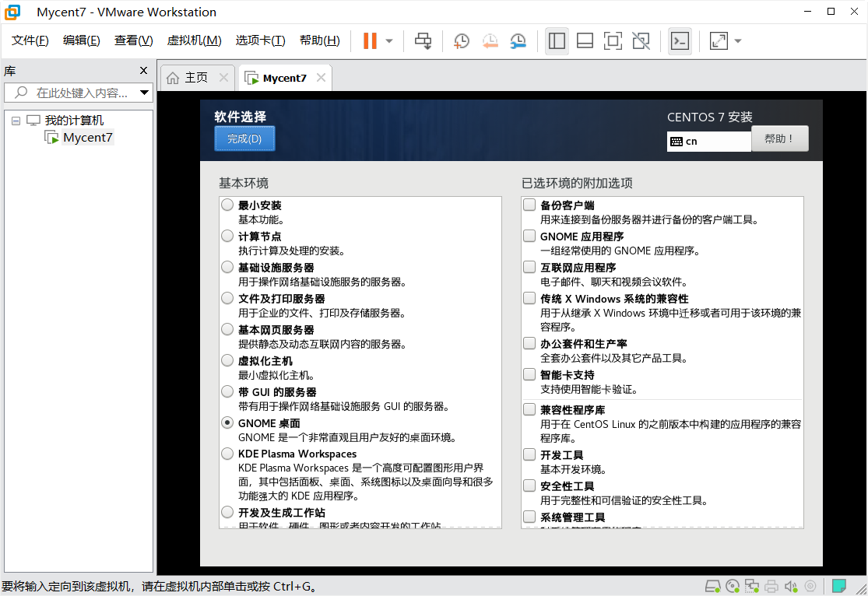Close the Mycent7 tab

click(x=321, y=78)
